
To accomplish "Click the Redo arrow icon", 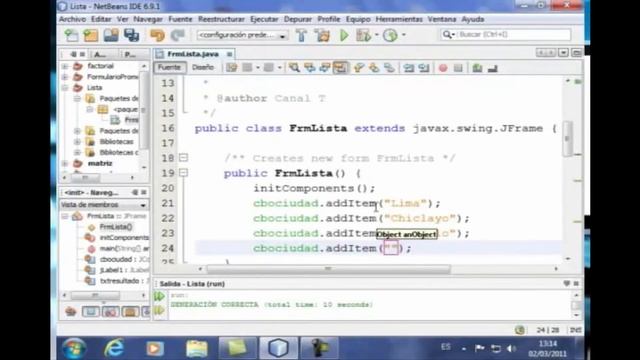I will pyautogui.click(x=178, y=36).
